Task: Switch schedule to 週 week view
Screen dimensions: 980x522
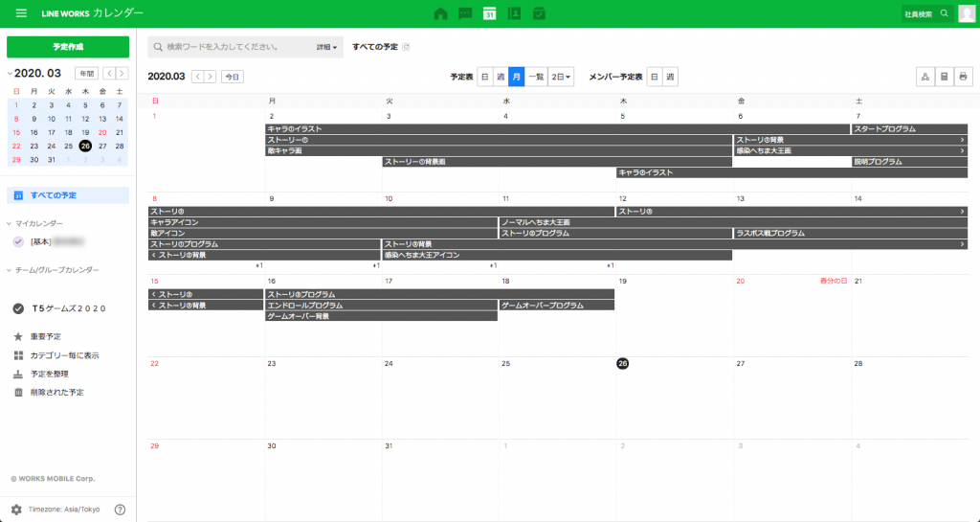Action: (x=500, y=77)
